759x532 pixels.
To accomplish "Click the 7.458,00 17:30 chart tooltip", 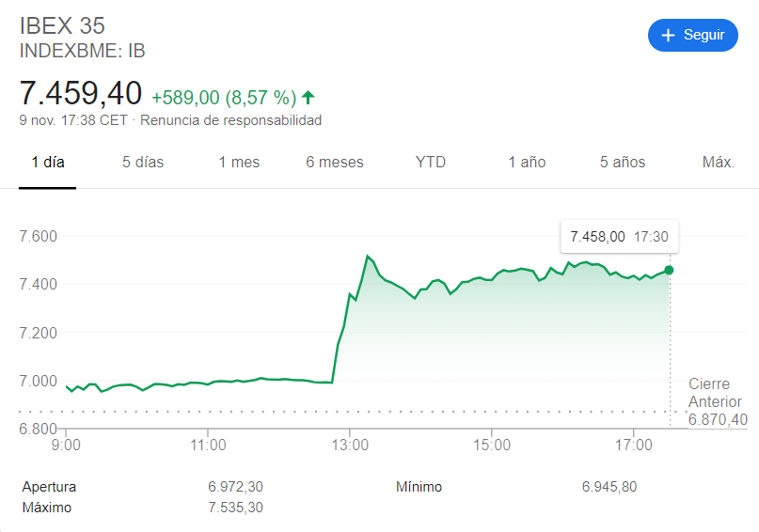I will 619,237.
